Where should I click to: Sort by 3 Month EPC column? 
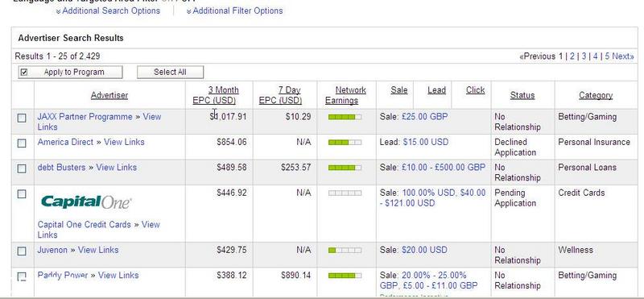pyautogui.click(x=217, y=95)
